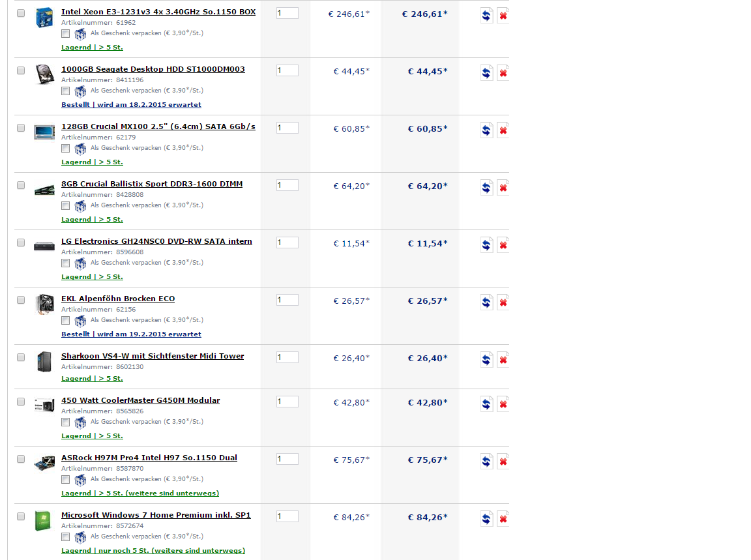Open 128GB Crucial MX100 product link
This screenshot has height=560, width=751.
158,126
